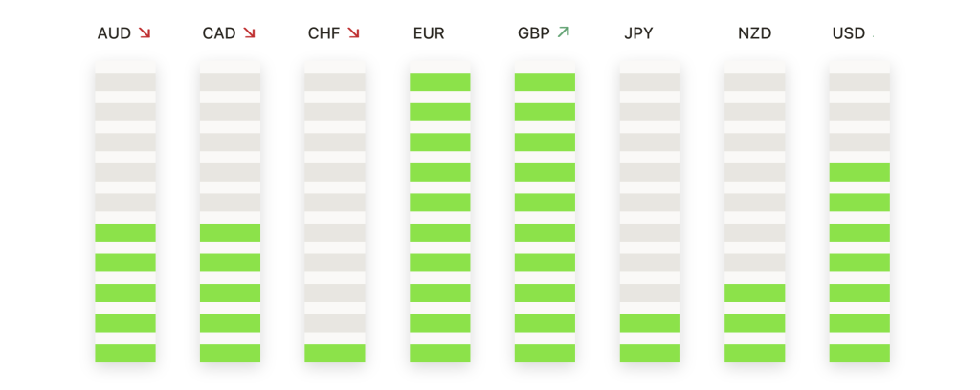Click the red down arrow beside AUD
The width and height of the screenshot is (980, 390).
click(145, 33)
